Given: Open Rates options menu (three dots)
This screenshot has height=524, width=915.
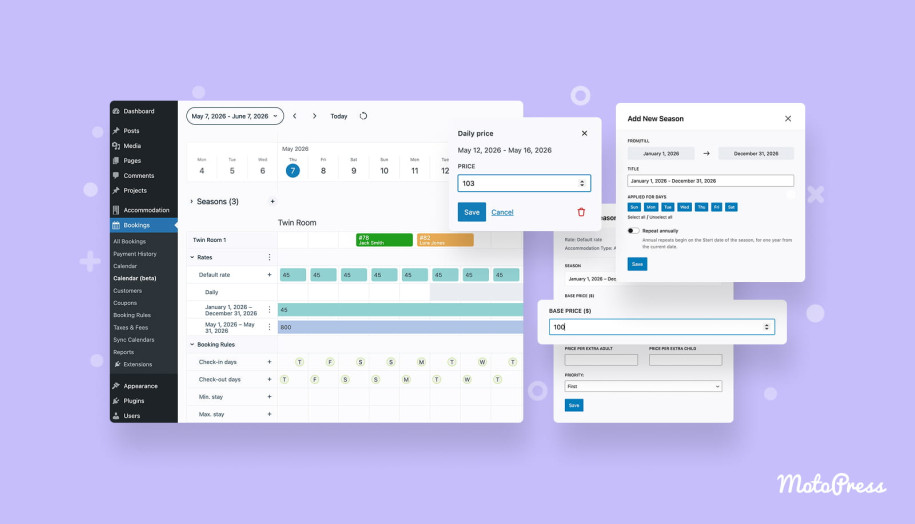Looking at the screenshot, I should 269,257.
